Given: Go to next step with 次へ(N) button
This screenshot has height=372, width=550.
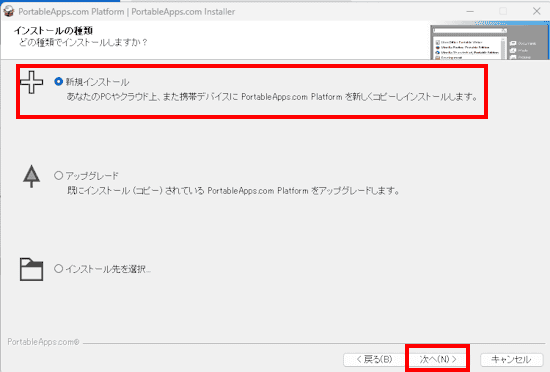Looking at the screenshot, I should coord(438,359).
